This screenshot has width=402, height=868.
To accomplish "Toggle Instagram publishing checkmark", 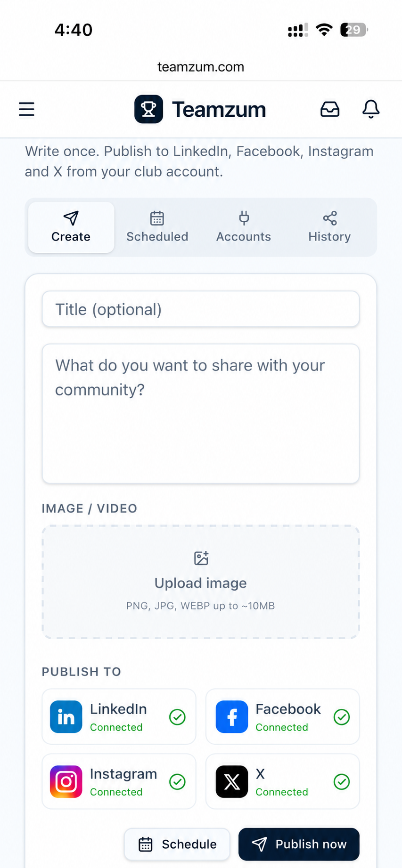I will (x=177, y=782).
